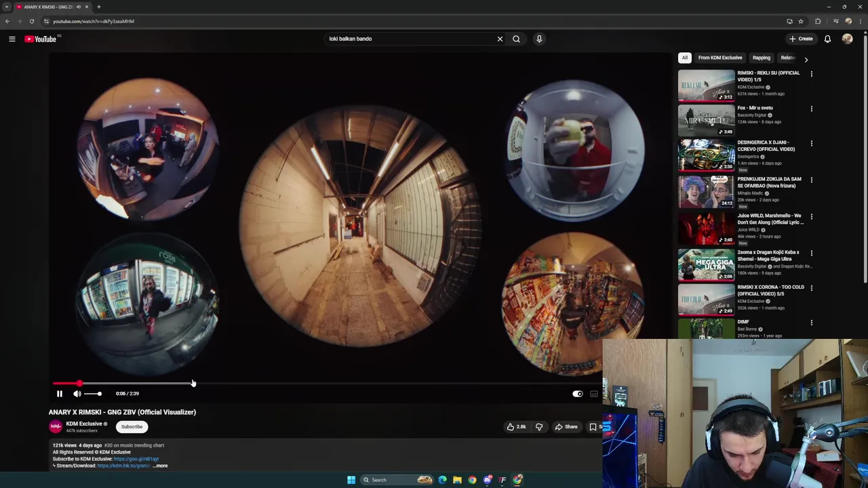Viewport: 868px width, 488px height.
Task: Run search with the magnifier button
Action: pyautogui.click(x=516, y=39)
